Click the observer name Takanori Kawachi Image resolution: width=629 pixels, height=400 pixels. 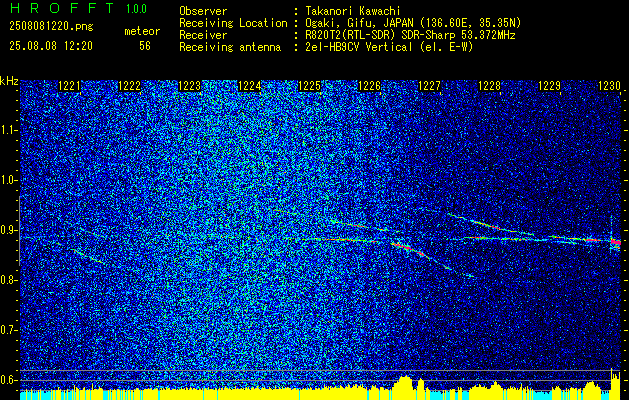click(353, 11)
